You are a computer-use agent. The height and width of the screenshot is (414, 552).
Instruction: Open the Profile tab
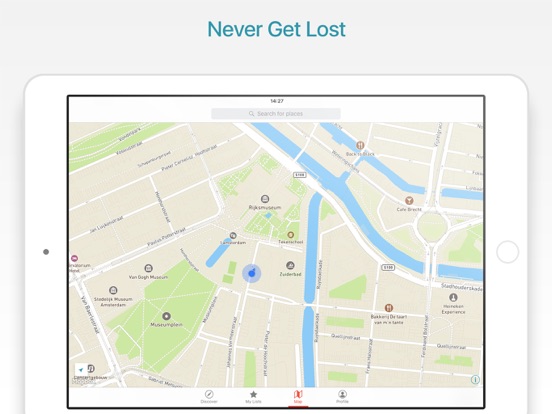click(342, 396)
